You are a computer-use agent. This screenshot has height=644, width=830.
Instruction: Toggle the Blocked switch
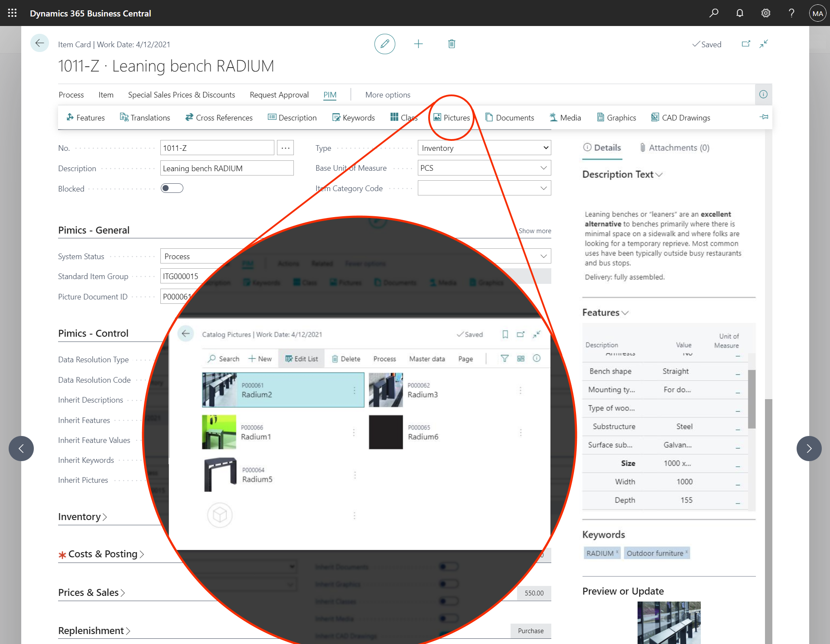[x=172, y=188]
